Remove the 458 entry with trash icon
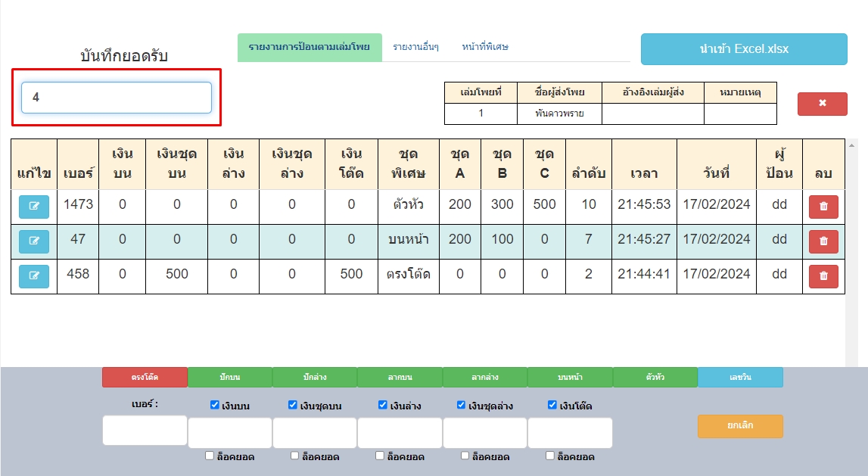 [823, 276]
